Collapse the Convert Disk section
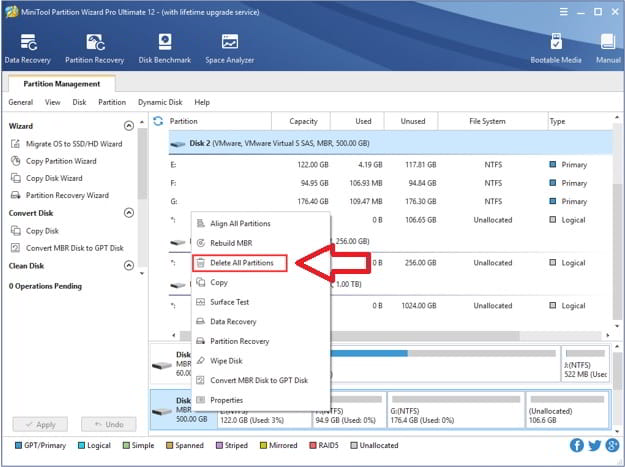Viewport: 625px width, 467px height. (x=128, y=213)
